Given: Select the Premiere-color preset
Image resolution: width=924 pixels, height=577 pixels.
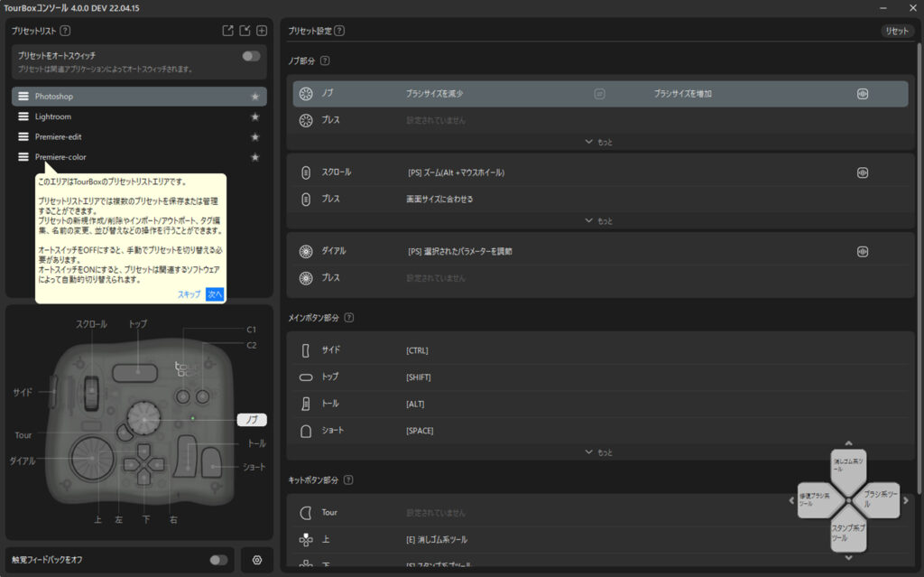Looking at the screenshot, I should [139, 157].
